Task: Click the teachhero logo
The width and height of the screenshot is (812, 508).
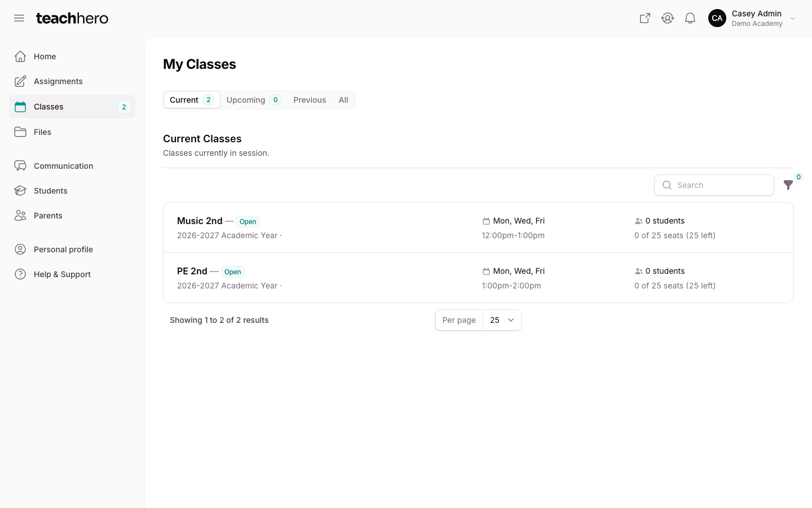Action: pyautogui.click(x=72, y=18)
